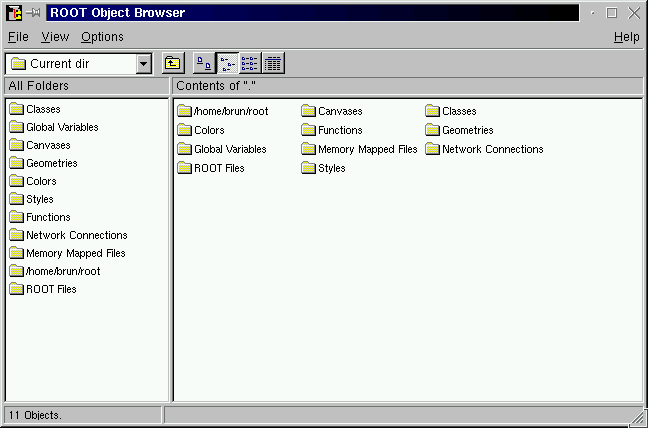Click the Geometries folder icon in contents pane

[432, 130]
